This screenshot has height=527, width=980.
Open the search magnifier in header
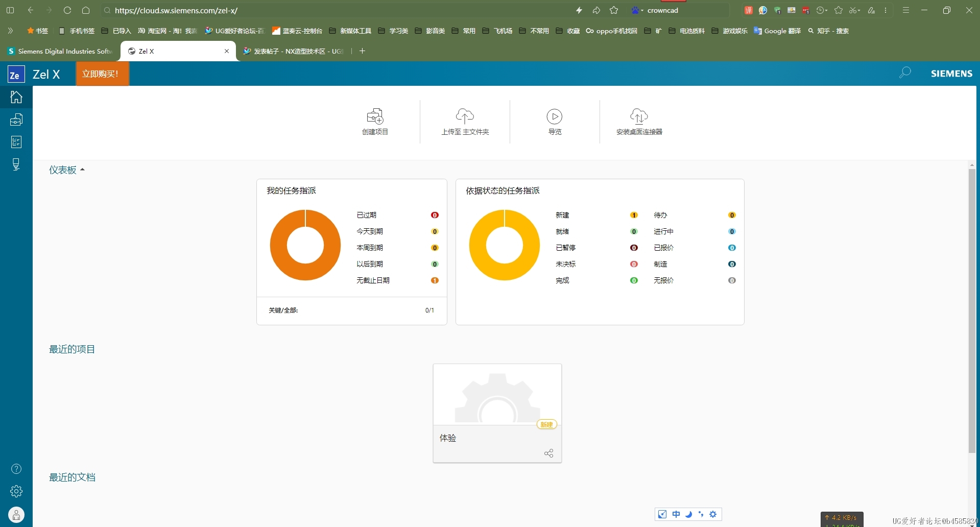[x=905, y=73]
